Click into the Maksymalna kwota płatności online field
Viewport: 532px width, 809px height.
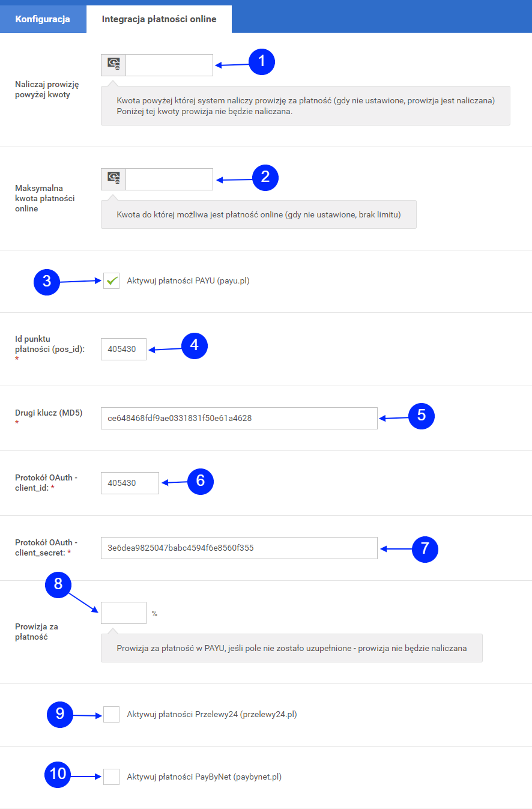(x=169, y=179)
